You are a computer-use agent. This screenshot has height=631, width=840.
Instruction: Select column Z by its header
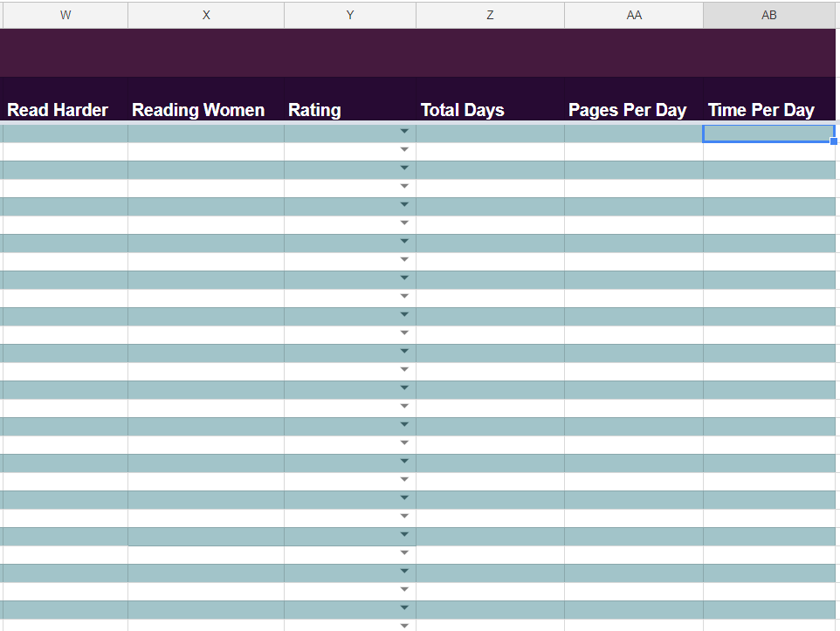(490, 15)
